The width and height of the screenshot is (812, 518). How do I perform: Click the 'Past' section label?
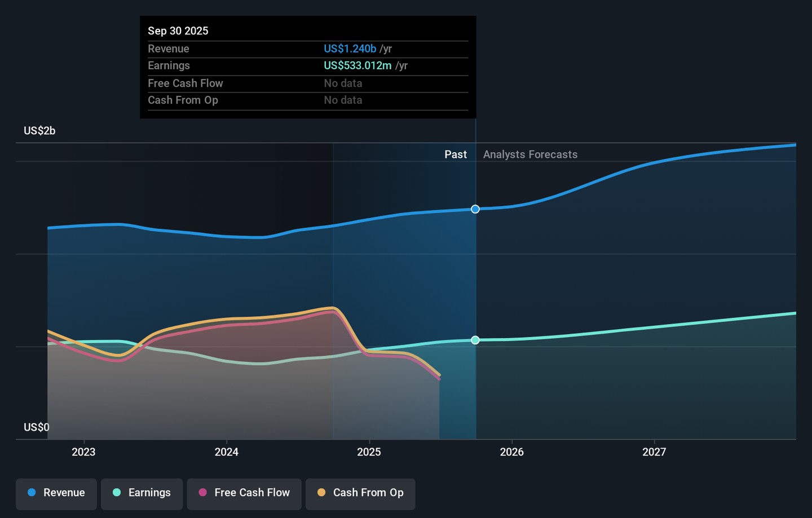[455, 154]
